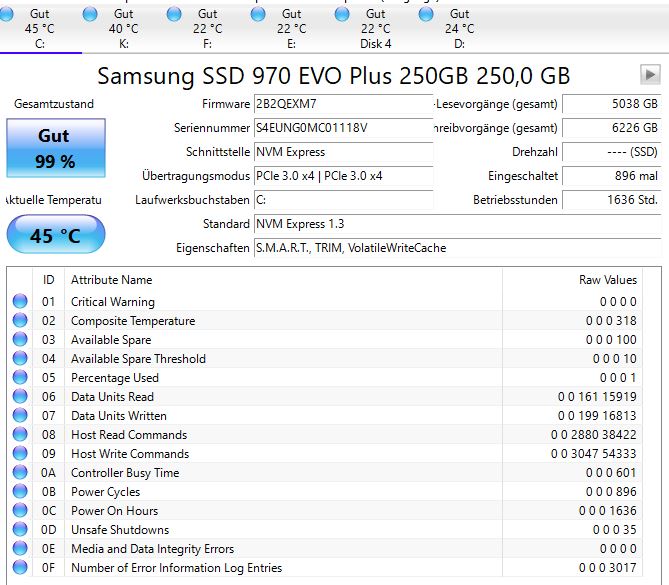This screenshot has width=669, height=585.
Task: Click the Drehzahl ---- (SSD) value
Action: click(611, 152)
